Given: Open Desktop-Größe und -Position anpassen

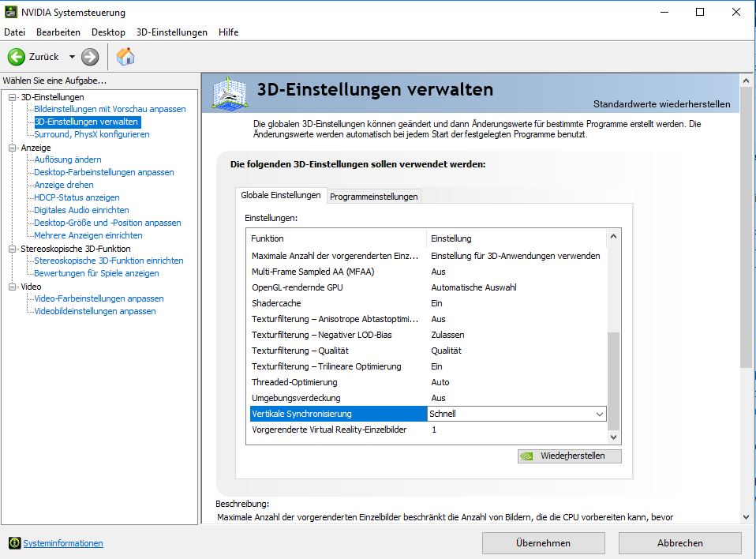Looking at the screenshot, I should click(x=107, y=223).
